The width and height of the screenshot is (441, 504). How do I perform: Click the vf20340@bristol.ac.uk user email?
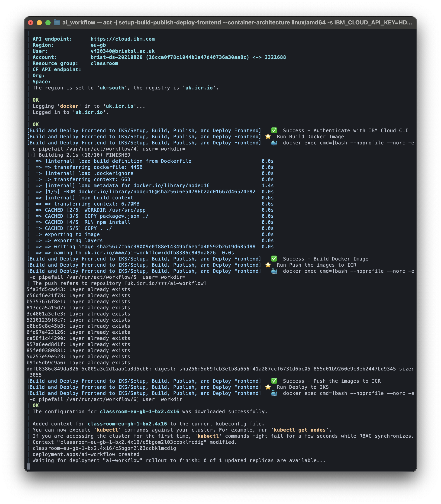122,51
